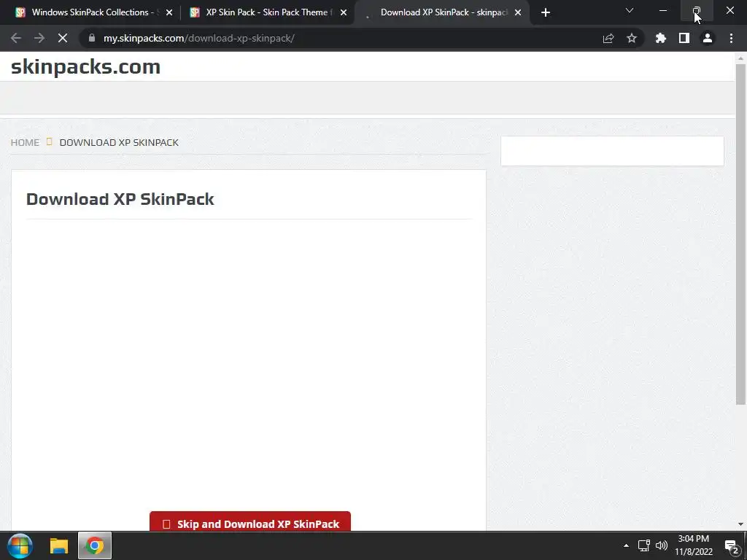The height and width of the screenshot is (560, 747).
Task: Open the Extensions puzzle menu
Action: [x=661, y=38]
